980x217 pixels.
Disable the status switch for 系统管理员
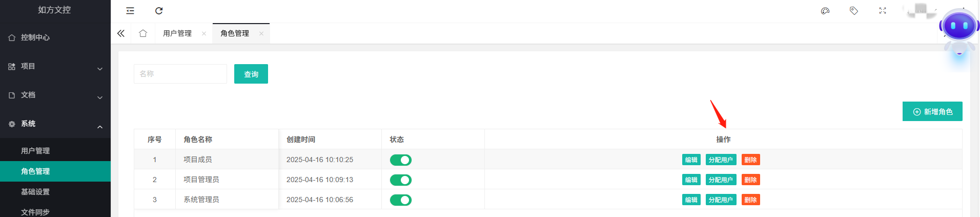pos(401,200)
